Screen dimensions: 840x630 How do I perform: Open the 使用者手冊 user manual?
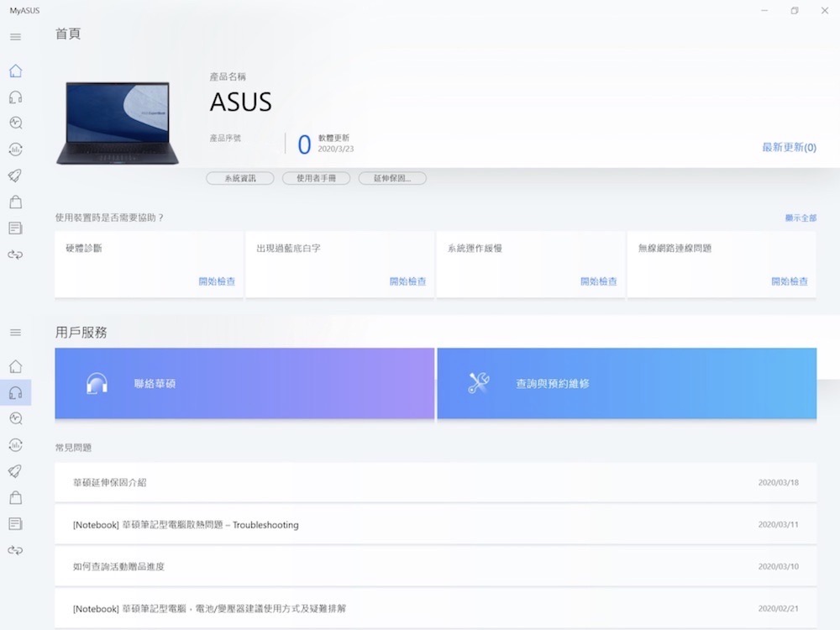coord(316,178)
